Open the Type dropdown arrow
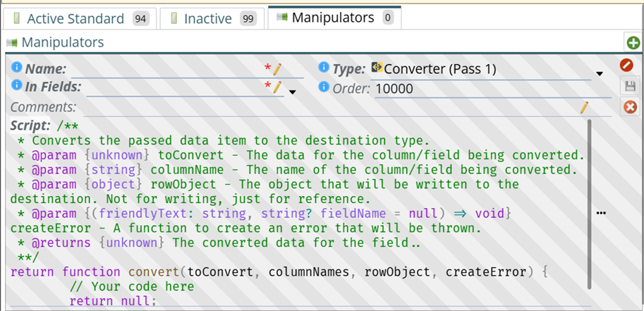The height and width of the screenshot is (311, 644). click(x=600, y=74)
